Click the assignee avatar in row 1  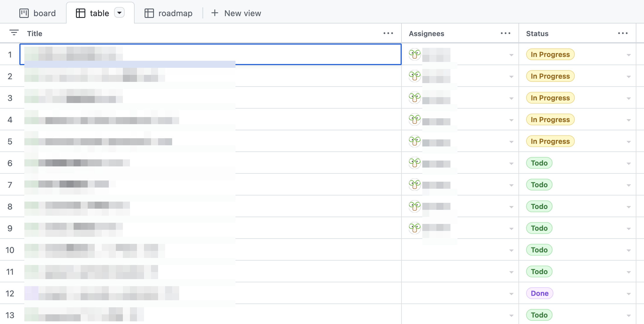[415, 54]
